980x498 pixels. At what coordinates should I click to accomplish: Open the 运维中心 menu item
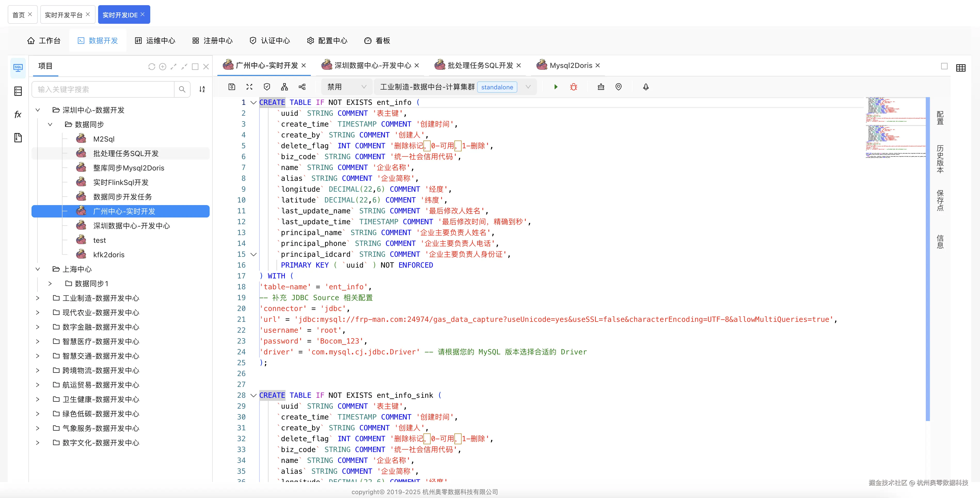click(x=155, y=40)
